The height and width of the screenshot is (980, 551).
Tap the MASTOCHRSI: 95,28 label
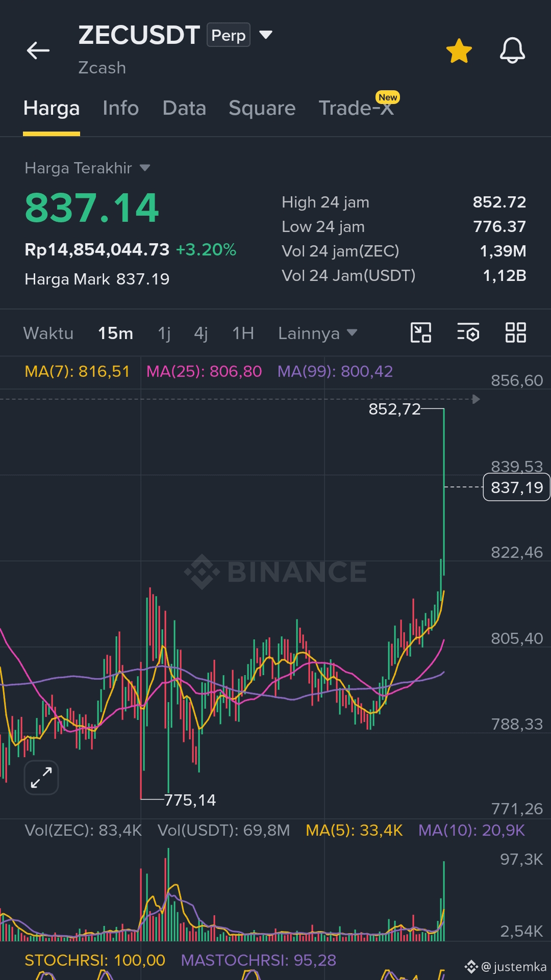click(x=259, y=960)
